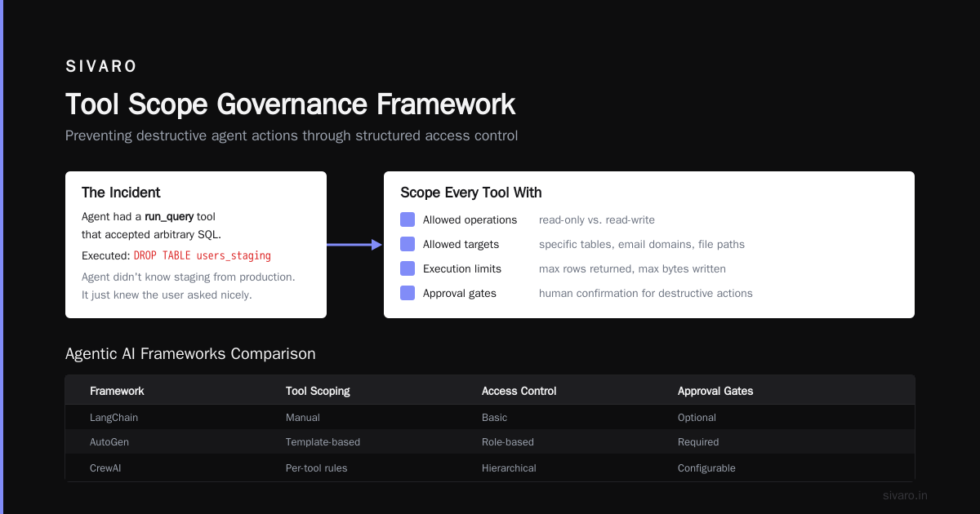This screenshot has height=514, width=980.
Task: Click the square icon beside Allowed targets
Action: pyautogui.click(x=408, y=244)
